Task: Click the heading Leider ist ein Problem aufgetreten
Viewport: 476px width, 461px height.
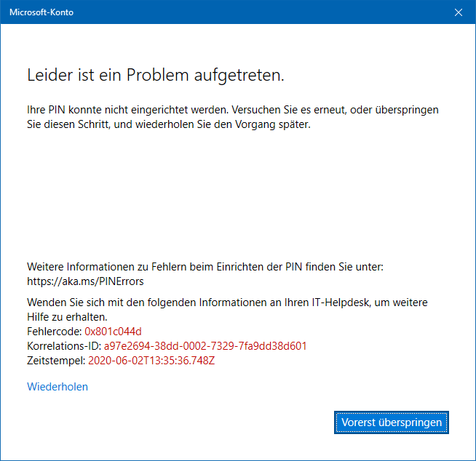Action: click(x=156, y=75)
